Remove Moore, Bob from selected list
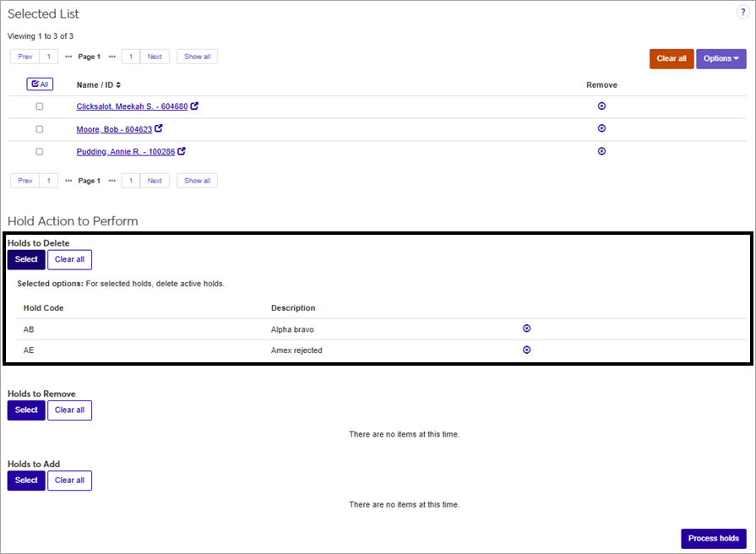Image resolution: width=756 pixels, height=554 pixels. click(x=601, y=128)
